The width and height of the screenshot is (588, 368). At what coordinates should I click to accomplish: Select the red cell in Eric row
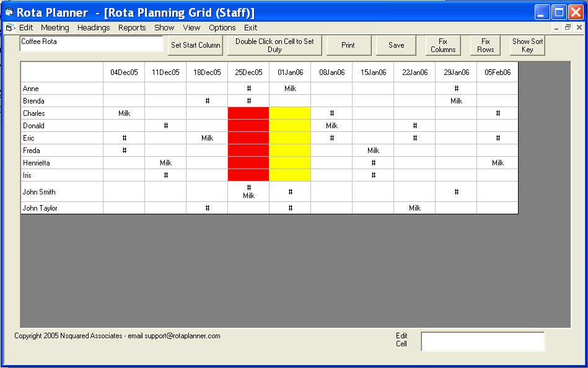248,138
